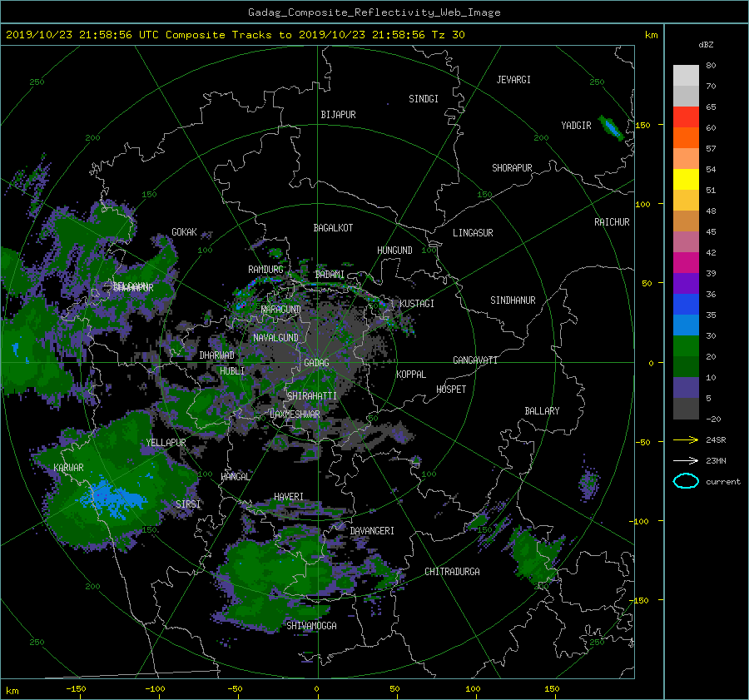Click the white 23MN arrow legend icon
This screenshot has height=700, width=749.
pyautogui.click(x=686, y=461)
